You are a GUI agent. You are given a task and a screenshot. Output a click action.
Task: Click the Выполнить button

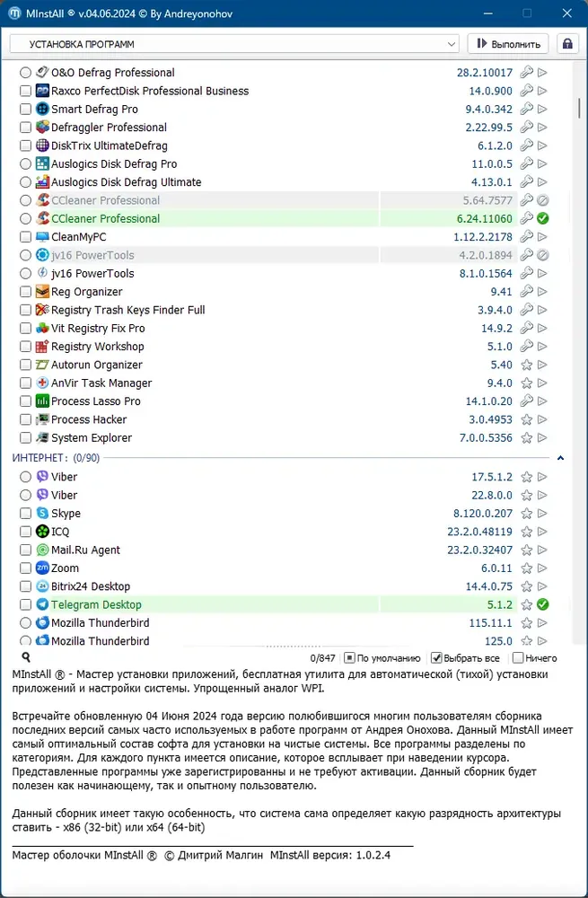coord(508,44)
